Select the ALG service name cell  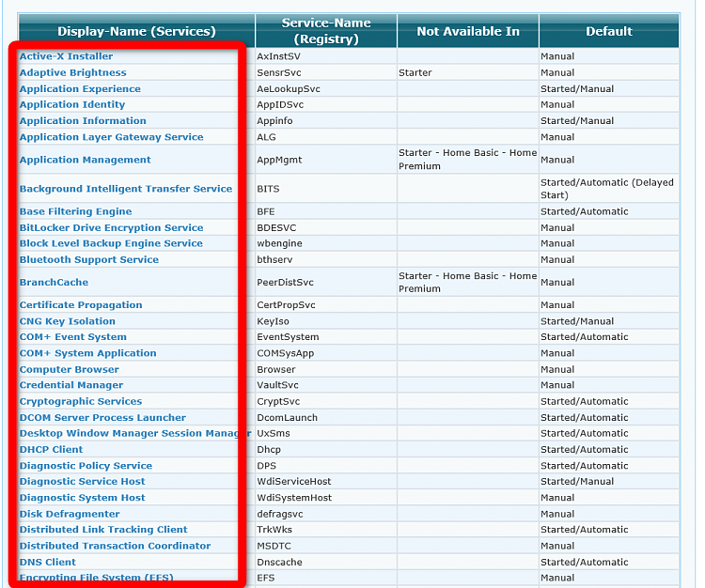coord(326,136)
